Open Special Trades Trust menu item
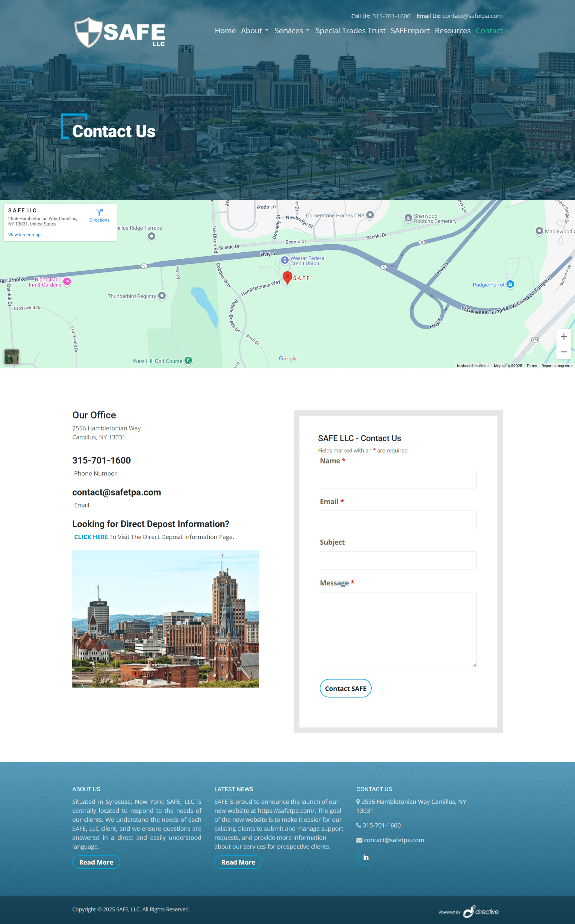The width and height of the screenshot is (575, 924). pos(350,31)
